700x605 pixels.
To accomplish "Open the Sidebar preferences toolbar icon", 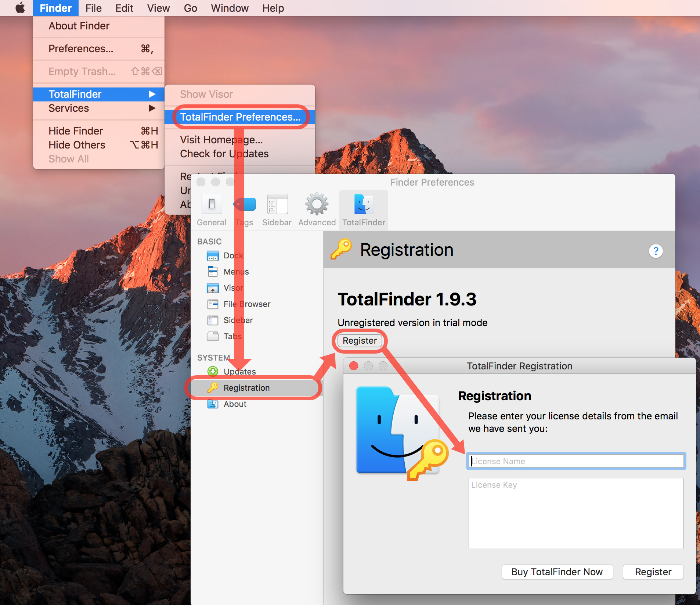I will coord(277,204).
